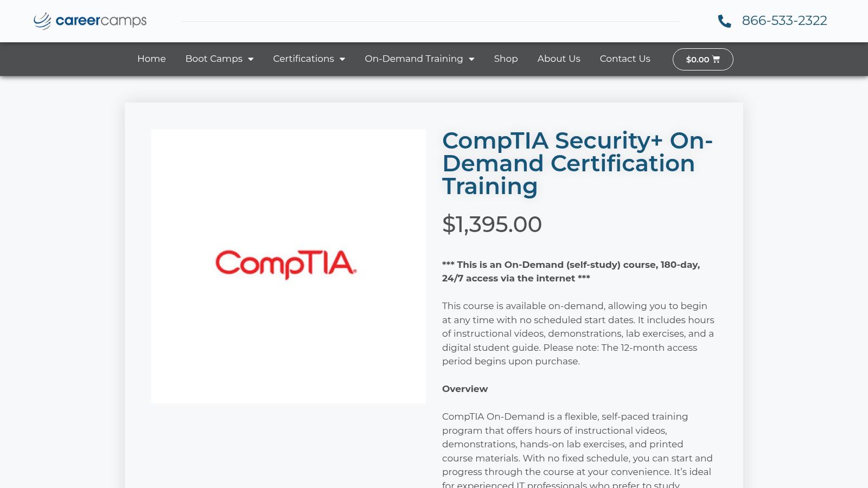Click the On-Demand Training menu label
This screenshot has width=868, height=488.
(414, 59)
